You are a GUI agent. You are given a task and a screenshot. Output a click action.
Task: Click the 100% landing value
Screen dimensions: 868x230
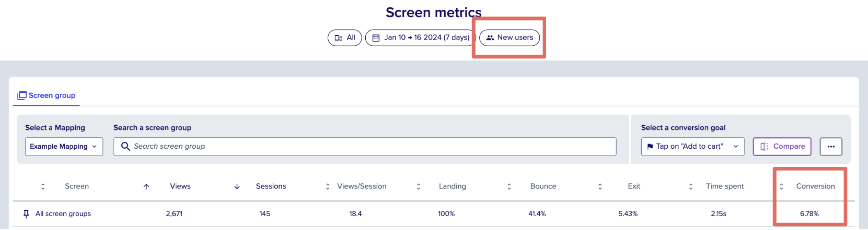(x=446, y=214)
